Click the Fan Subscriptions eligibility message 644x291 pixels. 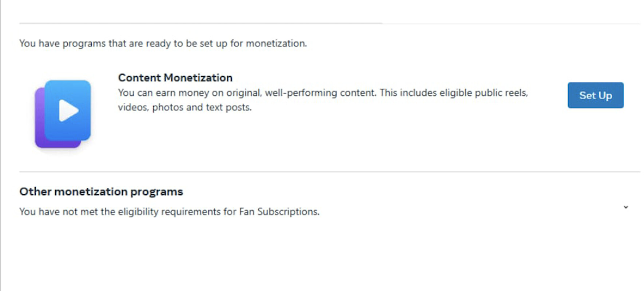(169, 212)
